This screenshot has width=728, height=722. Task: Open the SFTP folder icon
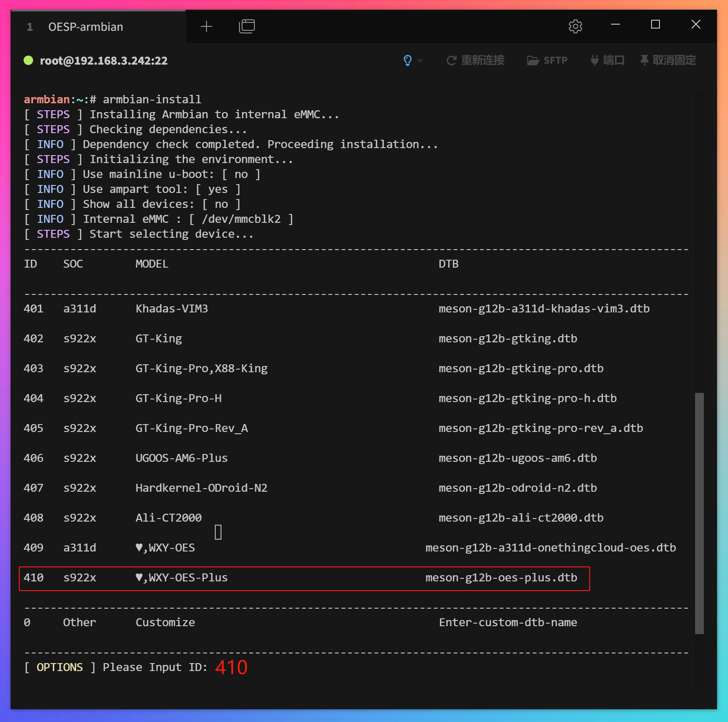pos(533,60)
